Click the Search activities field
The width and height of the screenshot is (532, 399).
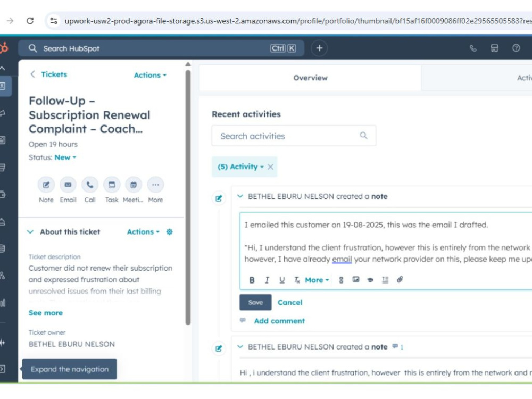point(294,136)
